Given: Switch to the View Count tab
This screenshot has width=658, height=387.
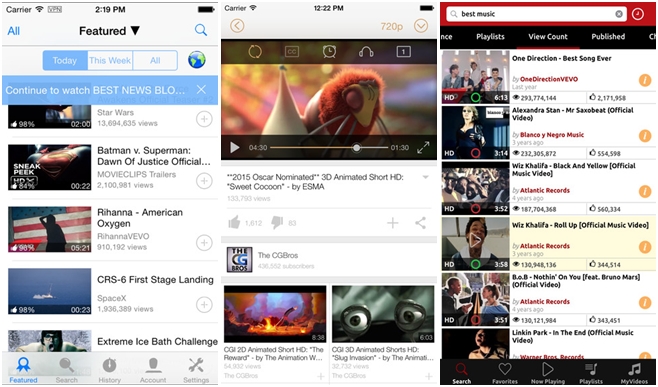Looking at the screenshot, I should pyautogui.click(x=548, y=37).
